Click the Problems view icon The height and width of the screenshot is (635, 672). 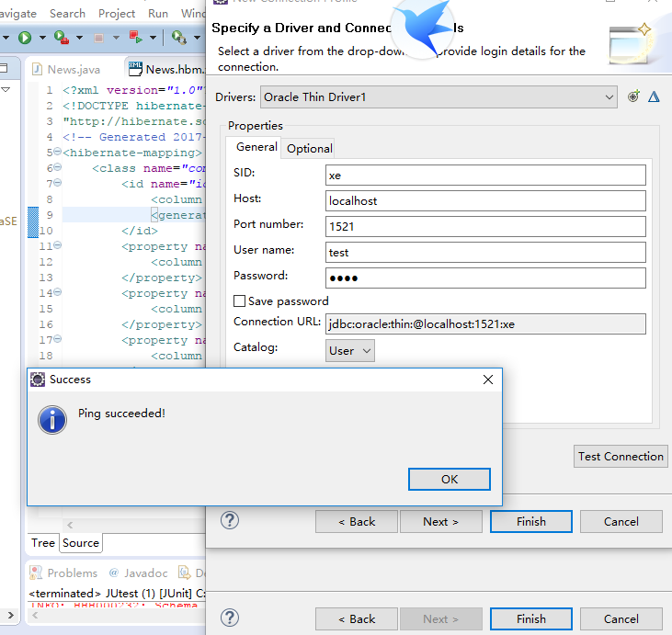click(x=36, y=573)
